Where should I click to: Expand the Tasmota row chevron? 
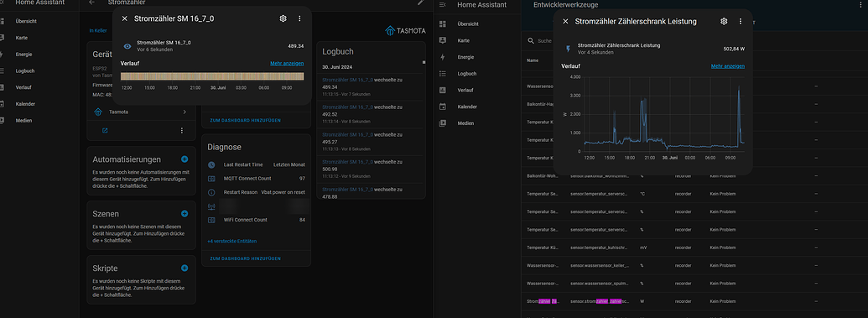coord(185,112)
